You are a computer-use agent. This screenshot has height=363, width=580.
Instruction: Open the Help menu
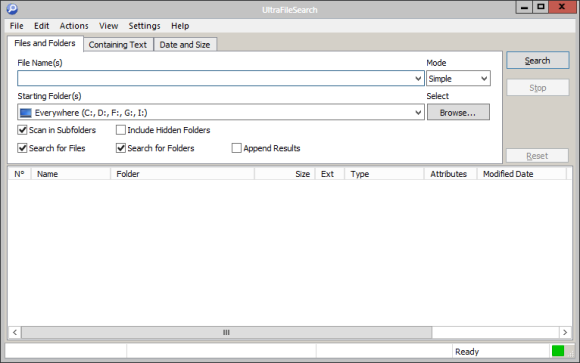pos(180,26)
